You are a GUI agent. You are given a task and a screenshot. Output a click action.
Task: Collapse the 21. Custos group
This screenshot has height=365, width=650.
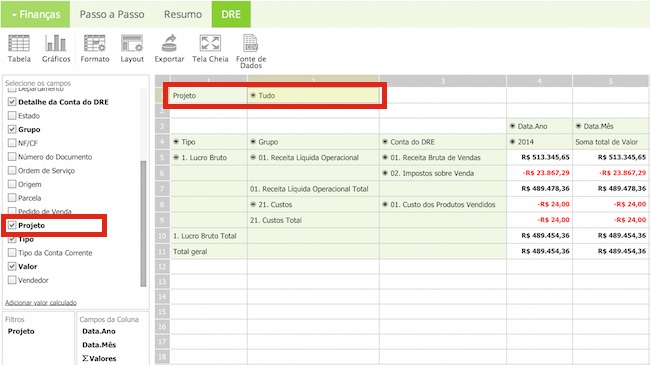pyautogui.click(x=253, y=204)
